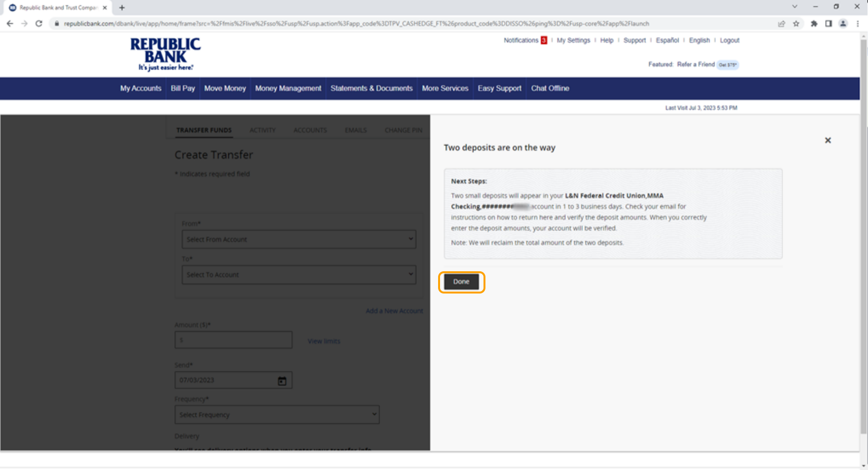Click the Get $75 badge

pyautogui.click(x=727, y=64)
